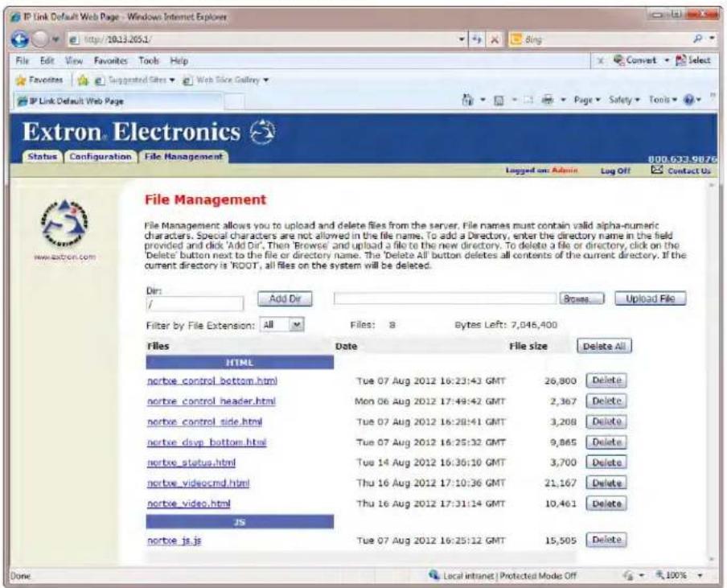The image size is (727, 588).
Task: Open the Help menu
Action: [179, 61]
